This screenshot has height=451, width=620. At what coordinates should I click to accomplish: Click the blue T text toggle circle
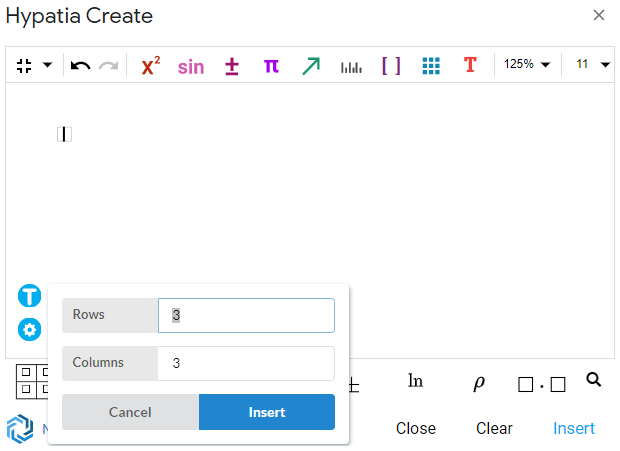click(x=30, y=296)
